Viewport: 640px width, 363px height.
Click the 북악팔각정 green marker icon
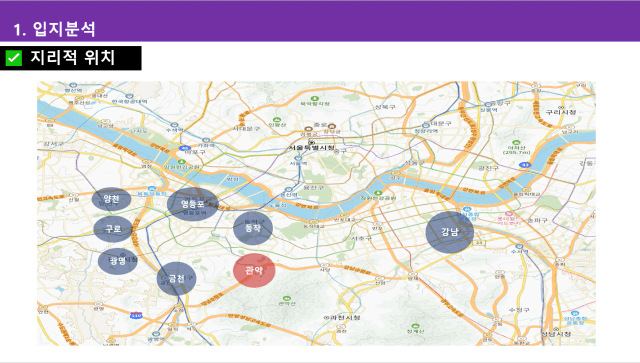point(315,98)
